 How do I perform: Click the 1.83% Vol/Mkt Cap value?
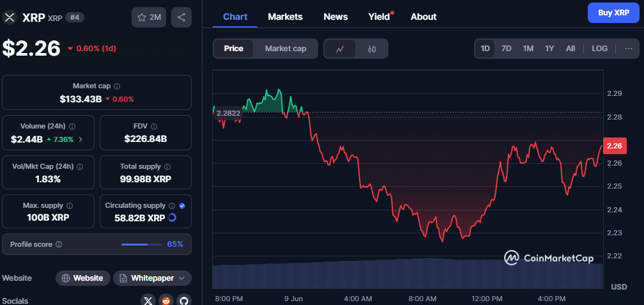click(48, 179)
